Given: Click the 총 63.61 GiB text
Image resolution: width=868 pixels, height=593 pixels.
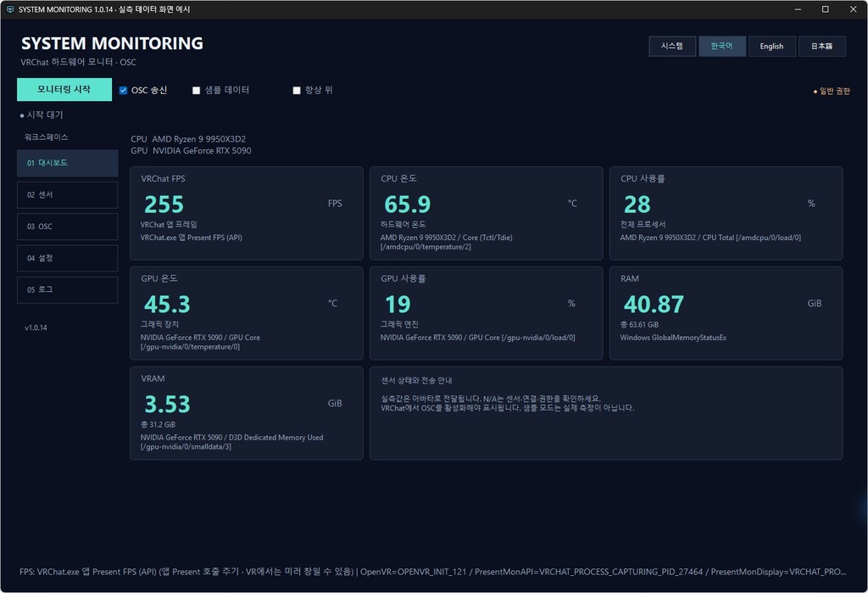Looking at the screenshot, I should click(x=639, y=325).
